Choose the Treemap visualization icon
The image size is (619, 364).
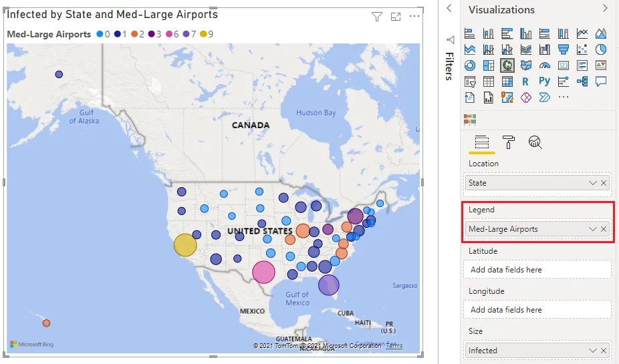(489, 65)
